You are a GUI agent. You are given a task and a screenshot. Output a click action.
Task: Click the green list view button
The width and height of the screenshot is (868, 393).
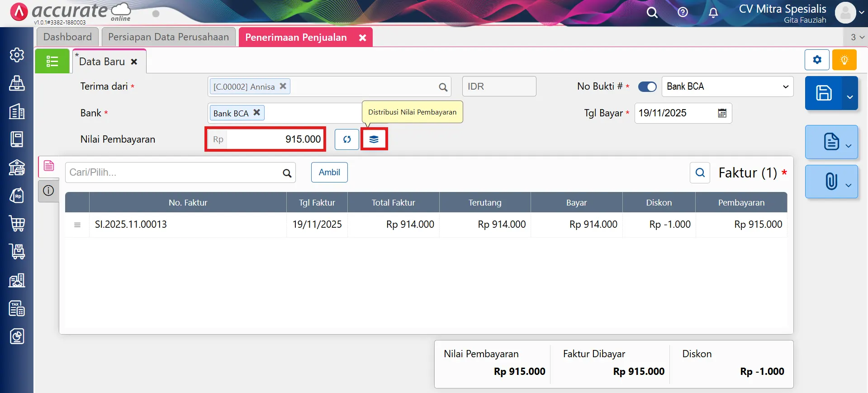52,61
